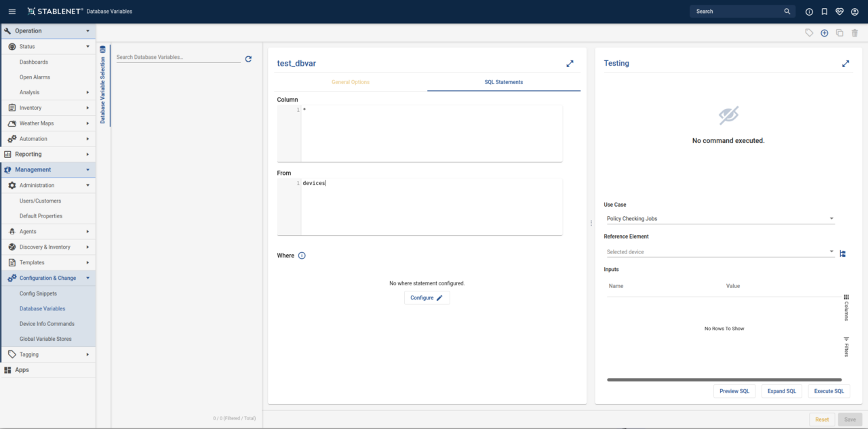Expand the test_dbvar panel to fullscreen
The height and width of the screenshot is (429, 868).
570,64
